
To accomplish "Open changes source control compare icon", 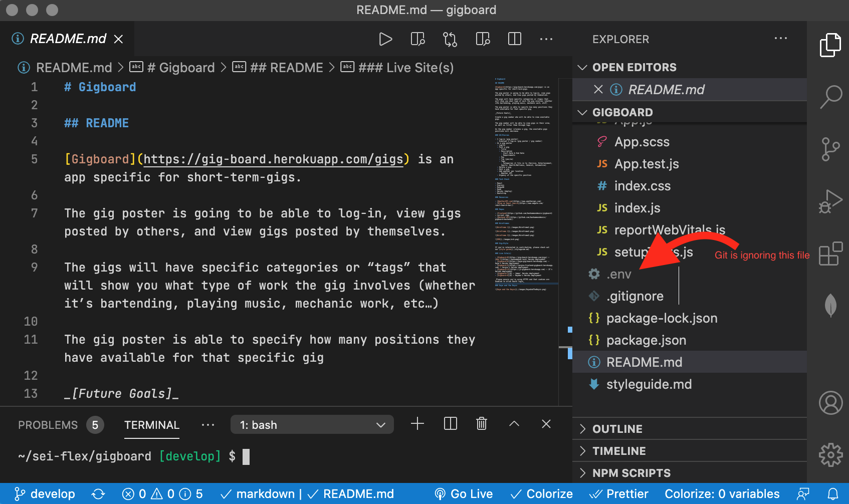I will coord(450,39).
